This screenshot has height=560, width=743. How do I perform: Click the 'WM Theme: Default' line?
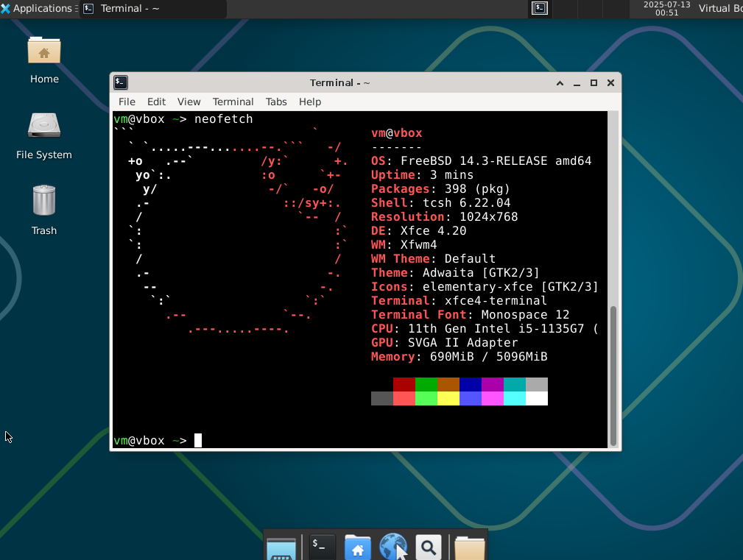pos(434,258)
